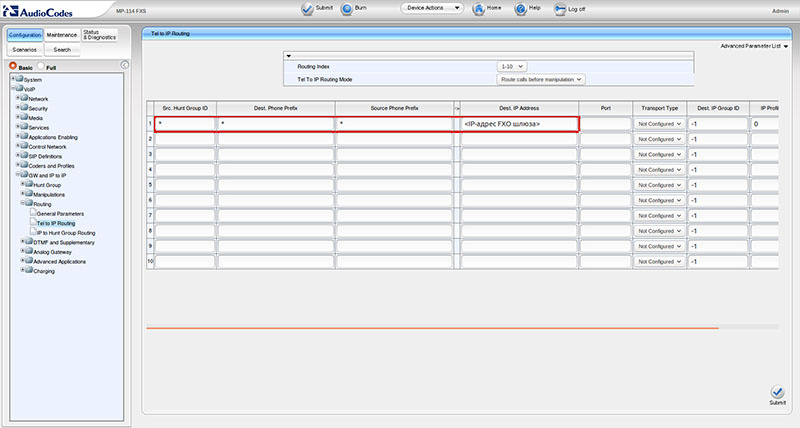
Task: Open Charging in the tree
Action: [44, 271]
